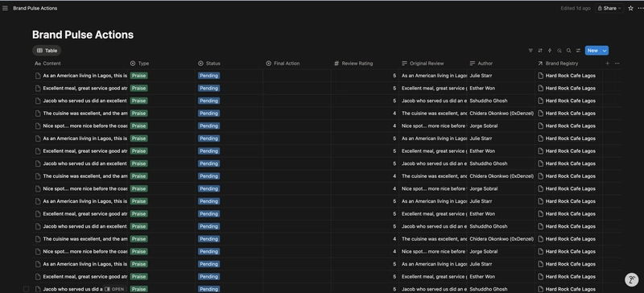Add a new property with the plus icon
This screenshot has height=293, width=644.
coord(608,64)
